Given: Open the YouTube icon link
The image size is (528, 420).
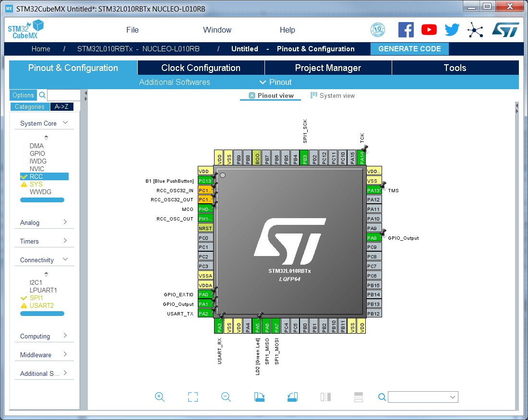Looking at the screenshot, I should [x=429, y=30].
